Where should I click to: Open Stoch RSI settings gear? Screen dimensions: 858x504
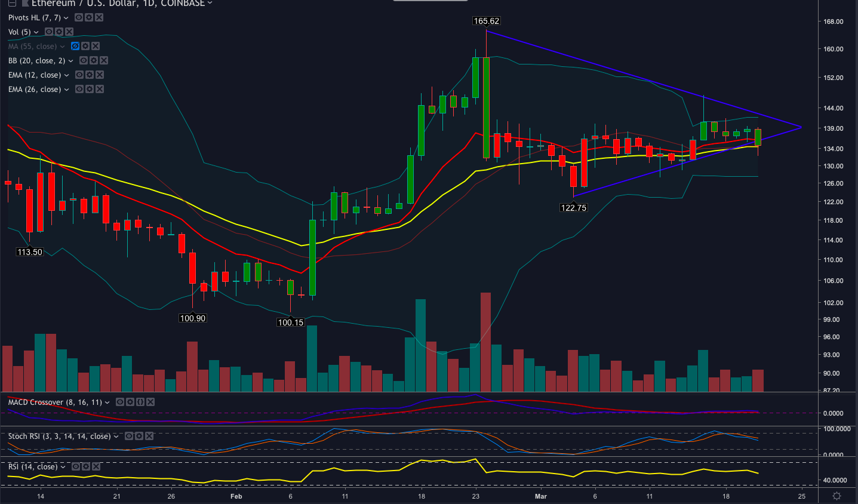pos(139,437)
